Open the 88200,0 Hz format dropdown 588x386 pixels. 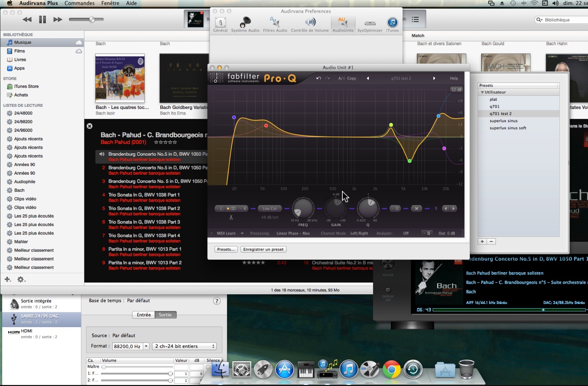point(146,346)
